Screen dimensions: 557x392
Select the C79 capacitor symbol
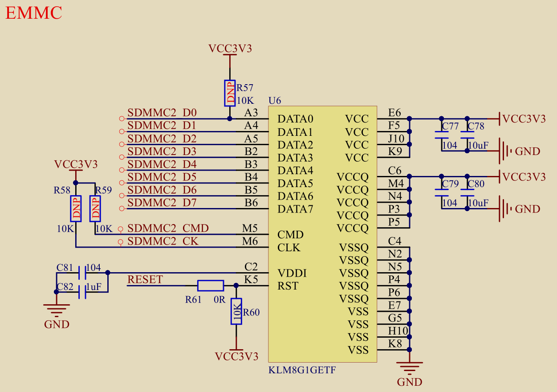pyautogui.click(x=442, y=192)
